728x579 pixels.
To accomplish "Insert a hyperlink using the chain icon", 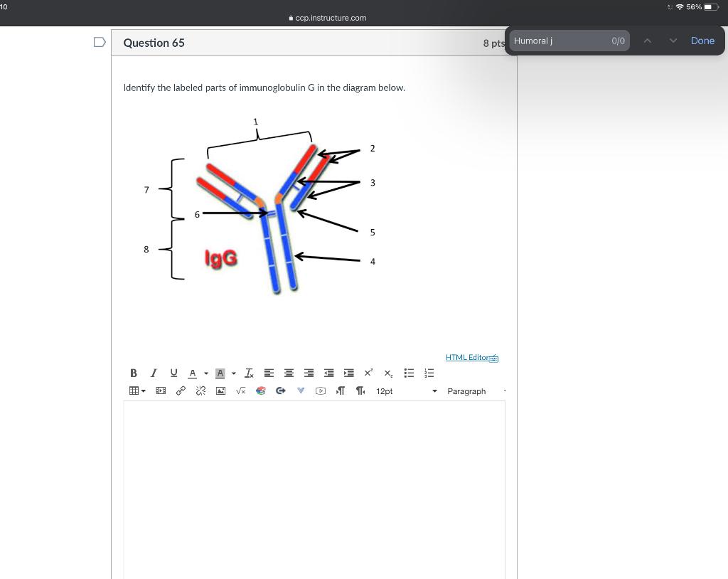I will coord(180,391).
